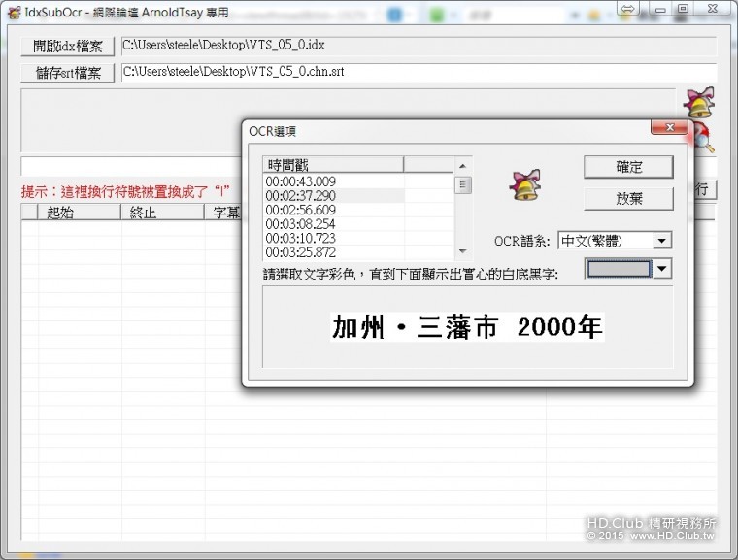Click the double-arrow title bar button
738x560 pixels.
point(628,9)
